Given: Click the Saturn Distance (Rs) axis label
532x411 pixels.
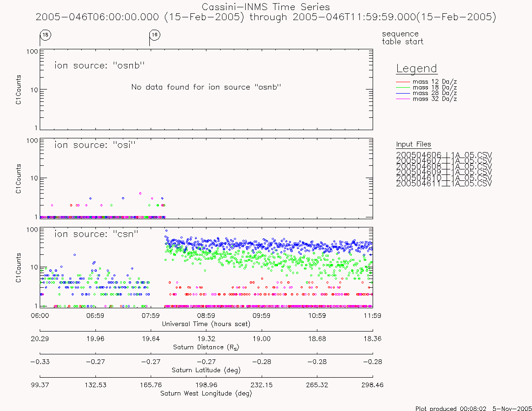Looking at the screenshot, I should pyautogui.click(x=206, y=347).
